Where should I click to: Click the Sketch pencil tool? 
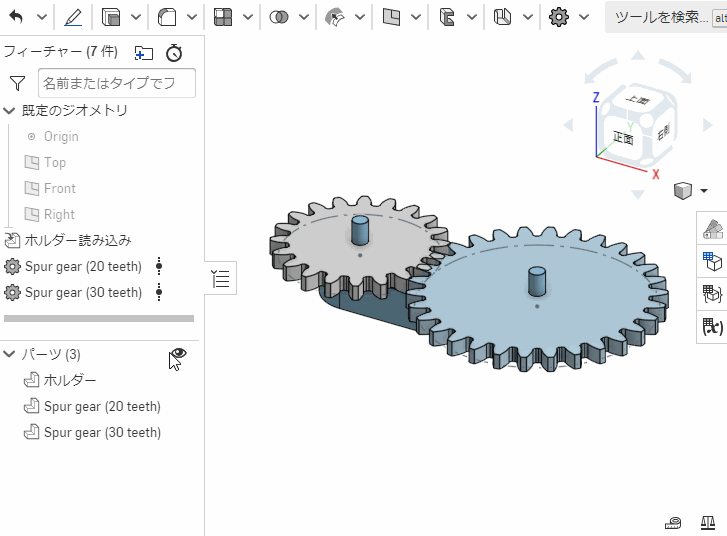coord(73,17)
